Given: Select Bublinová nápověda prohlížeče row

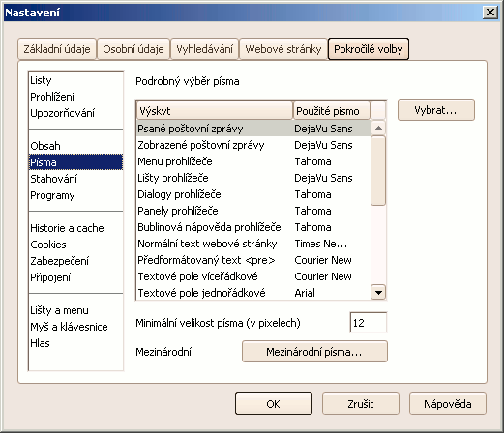Looking at the screenshot, I should pos(253,227).
